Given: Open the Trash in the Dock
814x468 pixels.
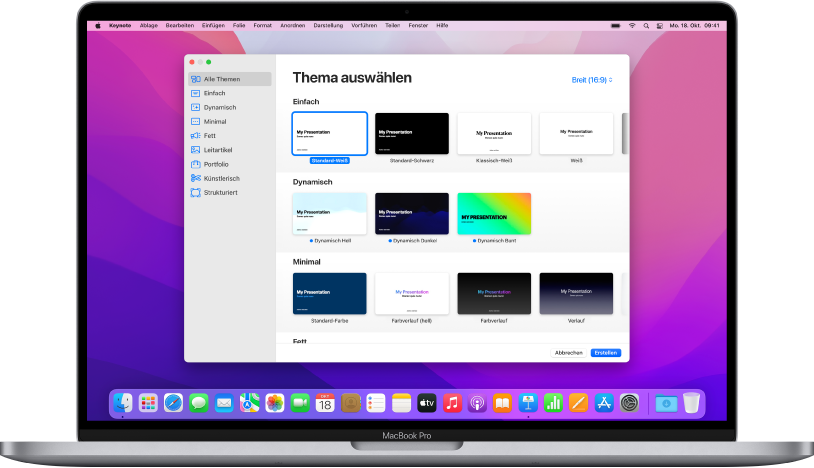Looking at the screenshot, I should tap(691, 403).
